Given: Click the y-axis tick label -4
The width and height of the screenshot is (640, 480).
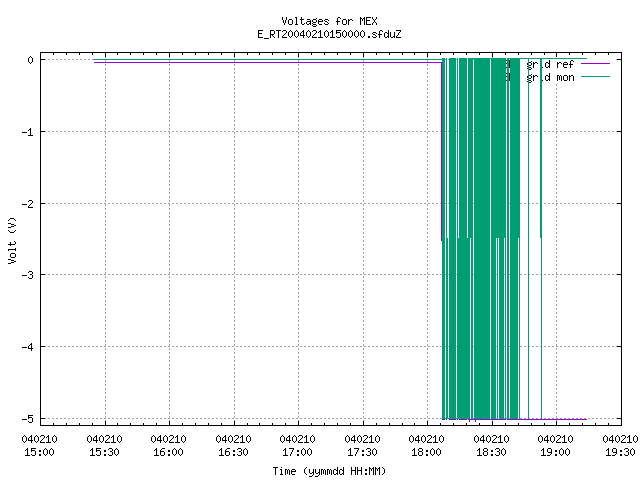Looking at the screenshot, I should point(27,347).
